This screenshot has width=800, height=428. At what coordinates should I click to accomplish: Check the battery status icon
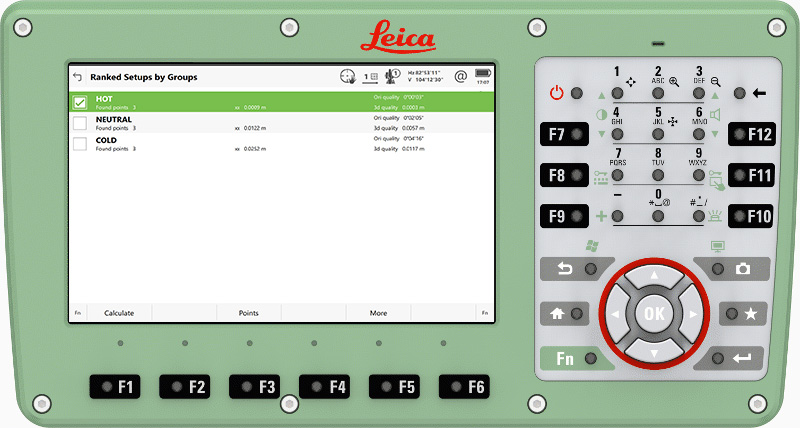(483, 75)
